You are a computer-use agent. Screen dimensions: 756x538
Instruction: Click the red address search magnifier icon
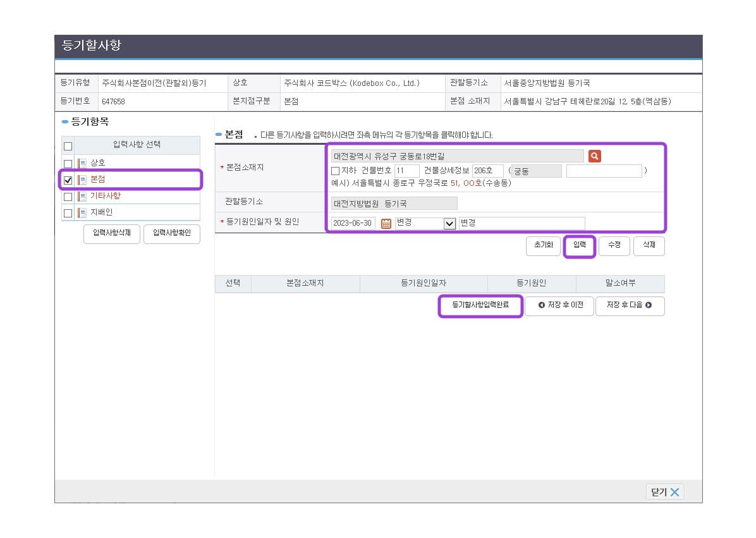pyautogui.click(x=594, y=156)
